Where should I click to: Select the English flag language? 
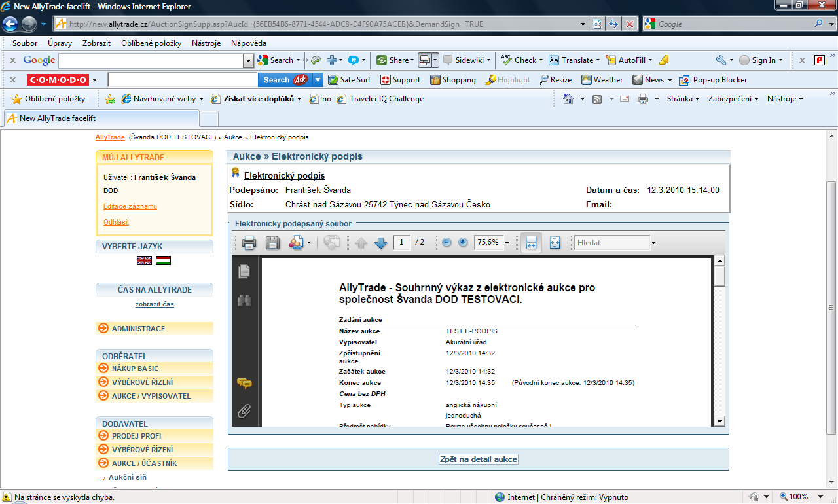click(144, 261)
